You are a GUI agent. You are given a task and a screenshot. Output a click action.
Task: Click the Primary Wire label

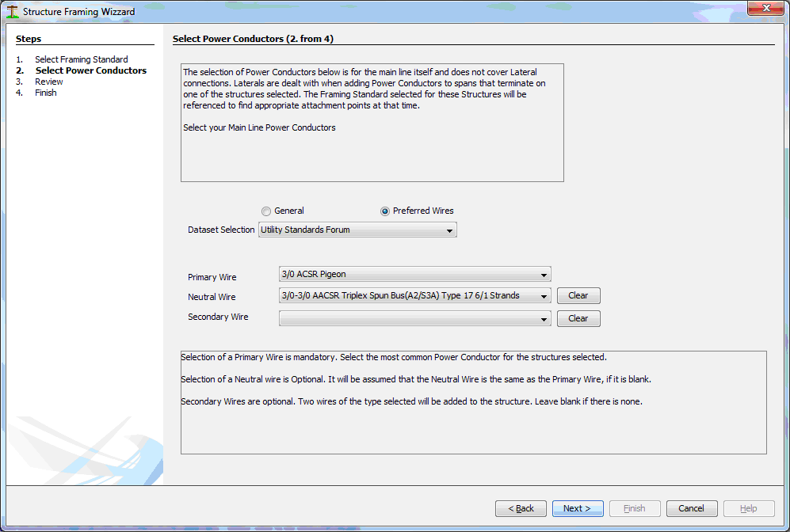click(212, 277)
